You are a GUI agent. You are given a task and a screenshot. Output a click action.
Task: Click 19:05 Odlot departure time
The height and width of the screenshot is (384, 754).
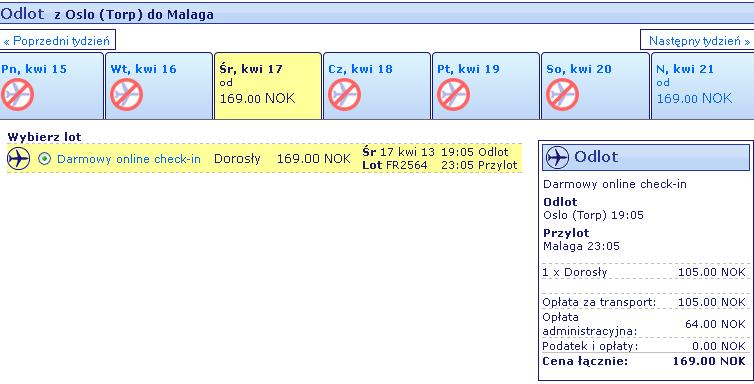click(x=475, y=152)
